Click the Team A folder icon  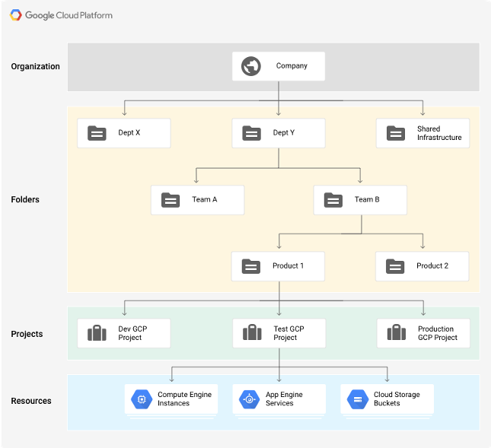[171, 200]
